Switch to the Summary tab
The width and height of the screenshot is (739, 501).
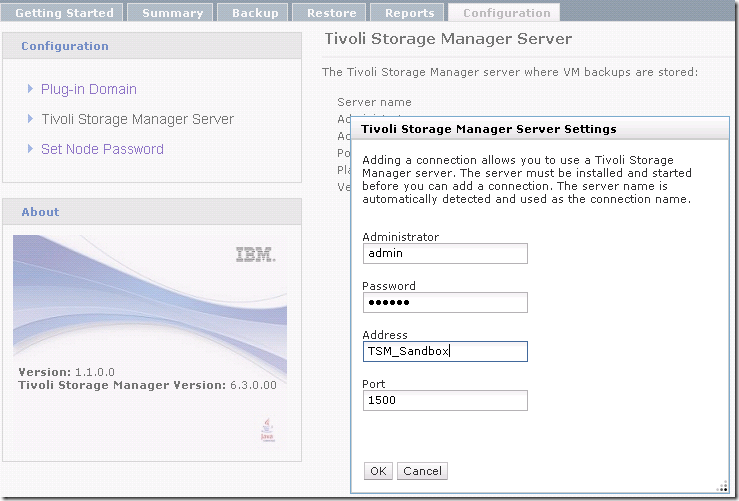click(x=172, y=13)
